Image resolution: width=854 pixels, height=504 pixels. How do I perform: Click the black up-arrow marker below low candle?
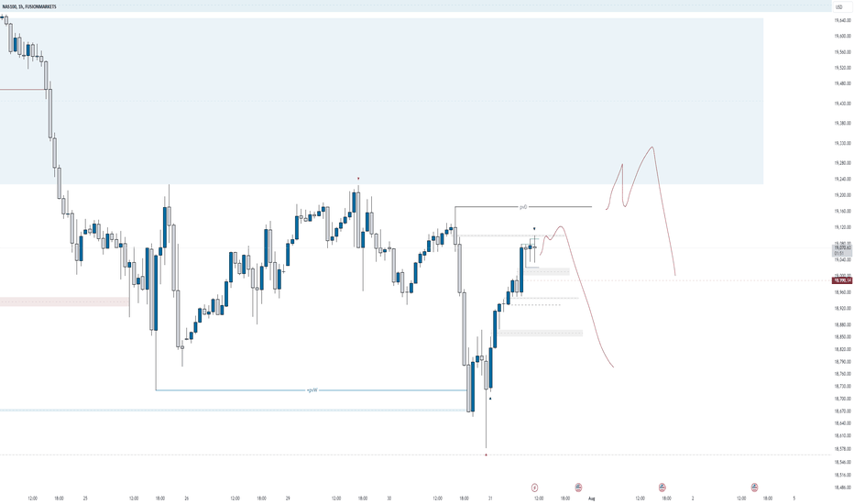[490, 399]
